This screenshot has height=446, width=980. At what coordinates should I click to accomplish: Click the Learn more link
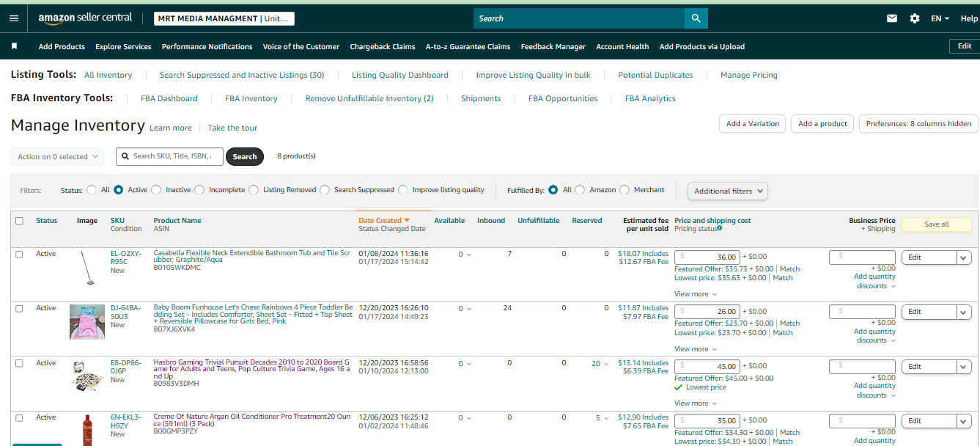point(171,128)
